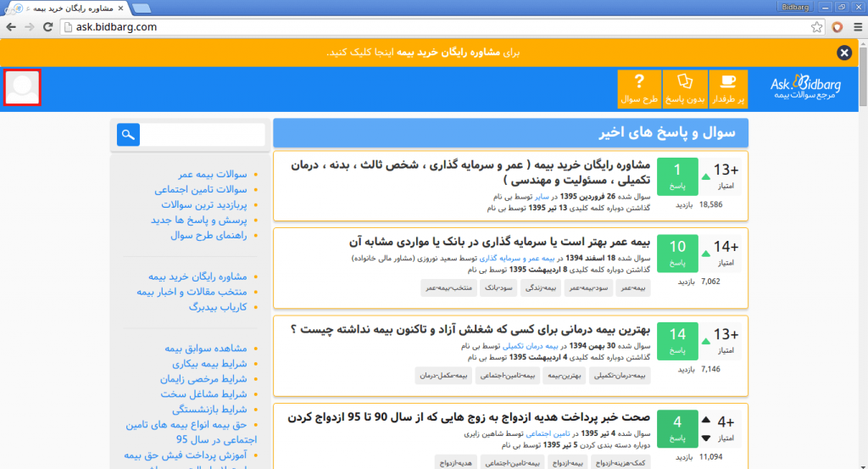Image resolution: width=868 pixels, height=469 pixels.
Task: Go back with the browser back arrow
Action: point(11,26)
